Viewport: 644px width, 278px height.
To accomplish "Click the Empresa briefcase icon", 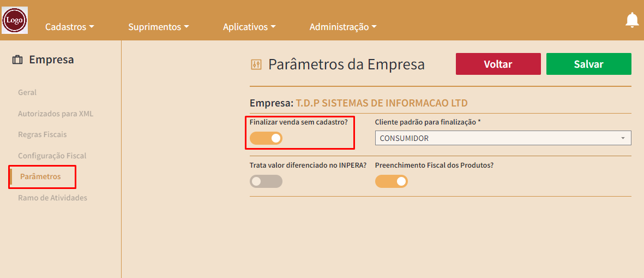I will 17,60.
